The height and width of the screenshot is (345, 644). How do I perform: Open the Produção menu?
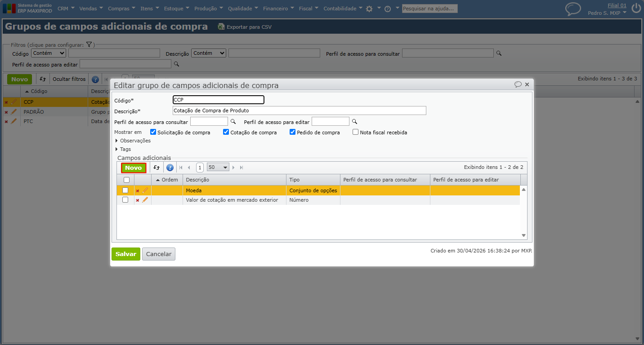[209, 8]
